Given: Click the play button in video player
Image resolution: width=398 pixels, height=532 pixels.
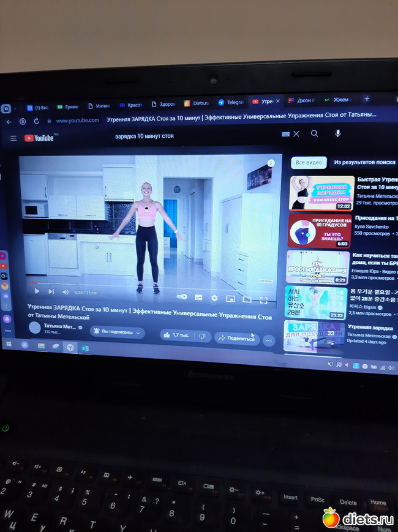Looking at the screenshot, I should pos(37,291).
